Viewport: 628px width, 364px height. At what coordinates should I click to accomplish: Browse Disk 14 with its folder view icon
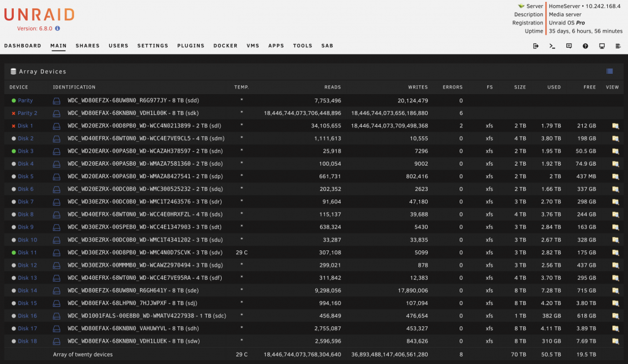click(615, 291)
